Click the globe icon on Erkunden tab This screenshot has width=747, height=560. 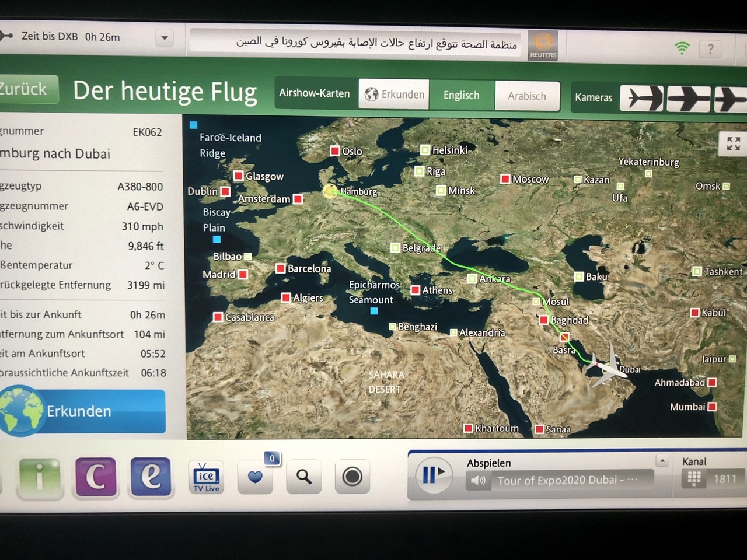pyautogui.click(x=371, y=94)
